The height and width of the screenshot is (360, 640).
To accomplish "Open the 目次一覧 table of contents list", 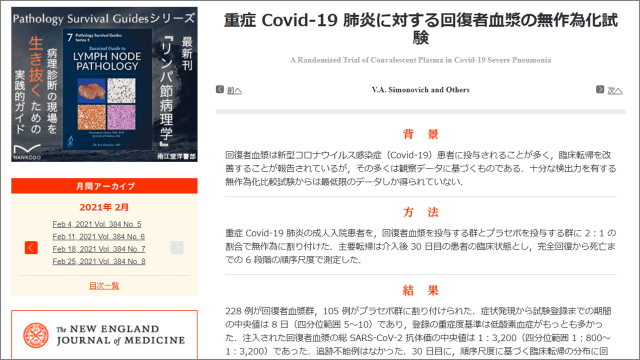I will click(x=104, y=286).
